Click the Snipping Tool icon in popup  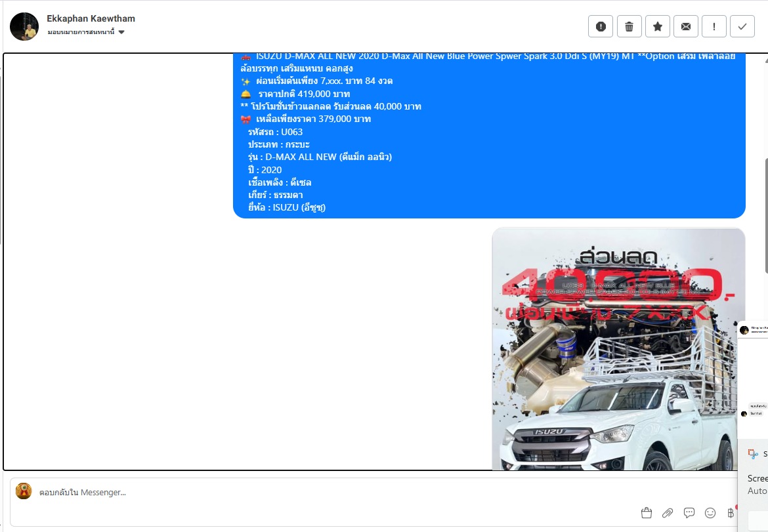(753, 454)
